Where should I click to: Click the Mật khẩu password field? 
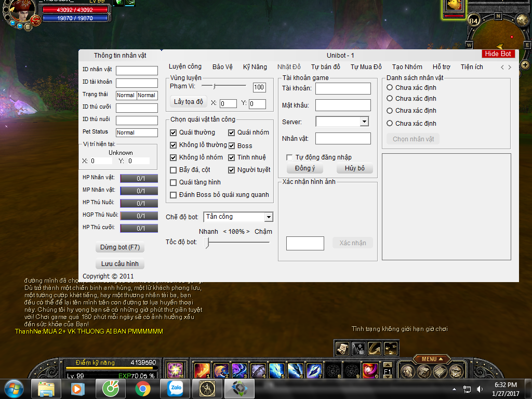click(x=343, y=105)
